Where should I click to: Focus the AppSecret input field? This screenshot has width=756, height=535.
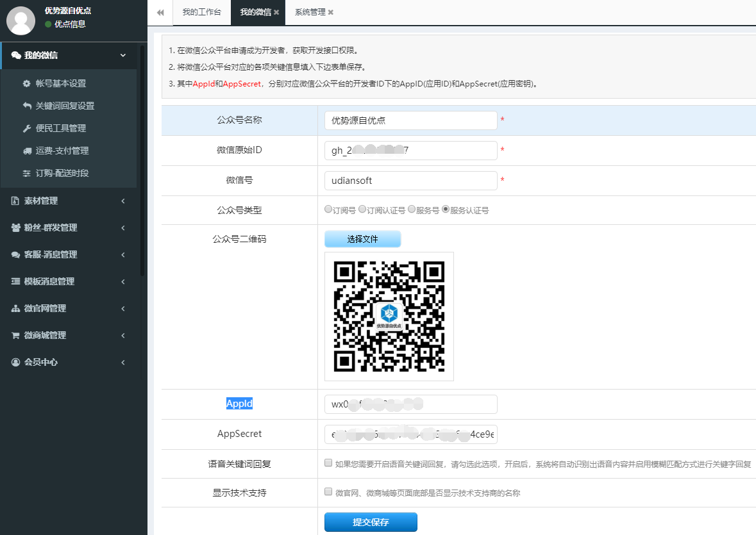pyautogui.click(x=411, y=434)
